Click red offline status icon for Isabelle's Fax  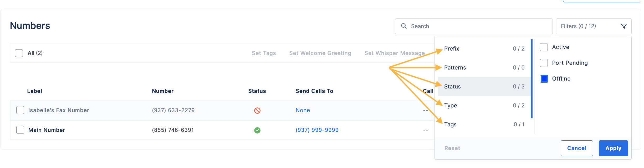point(257,111)
